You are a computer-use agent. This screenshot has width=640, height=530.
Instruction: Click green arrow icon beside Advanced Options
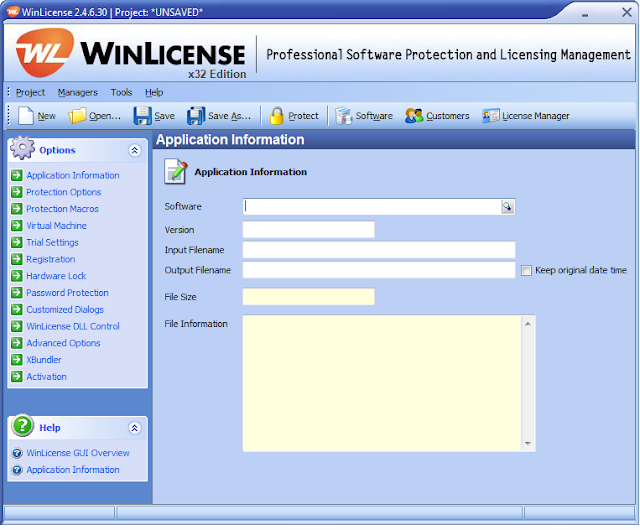click(17, 343)
